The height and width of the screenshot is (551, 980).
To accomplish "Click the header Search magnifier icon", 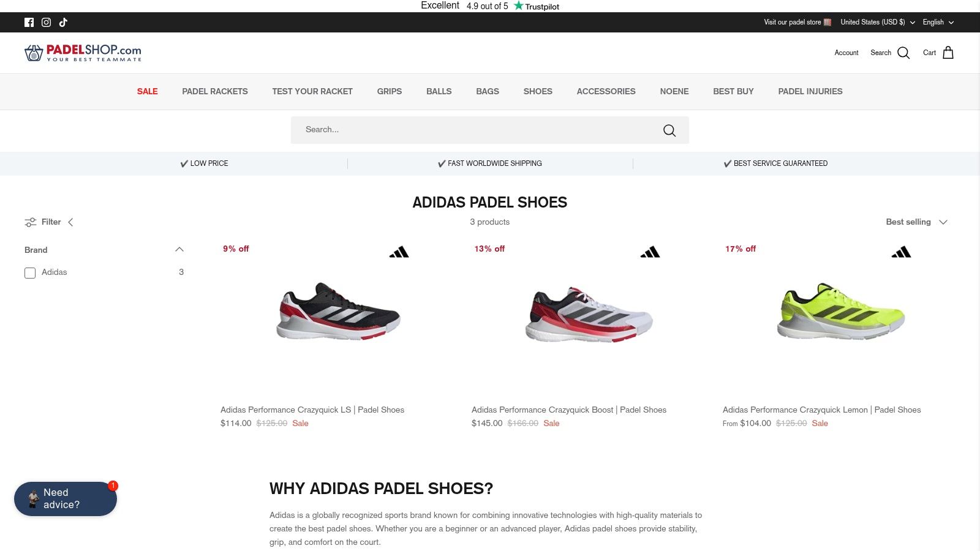I will (x=903, y=53).
